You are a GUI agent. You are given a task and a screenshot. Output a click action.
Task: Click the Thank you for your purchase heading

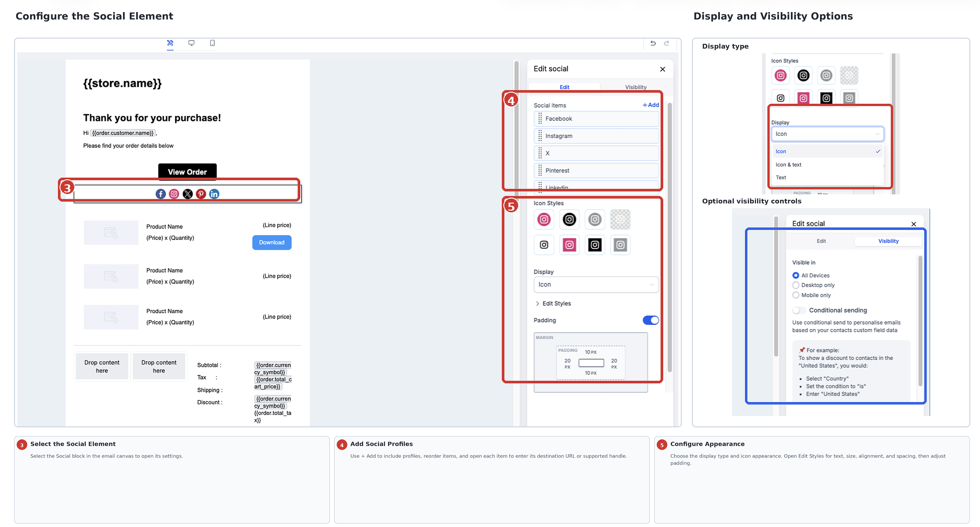[152, 118]
